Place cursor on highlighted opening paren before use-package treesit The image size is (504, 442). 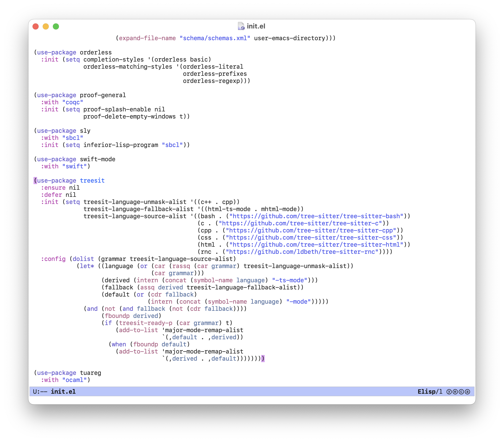35,181
